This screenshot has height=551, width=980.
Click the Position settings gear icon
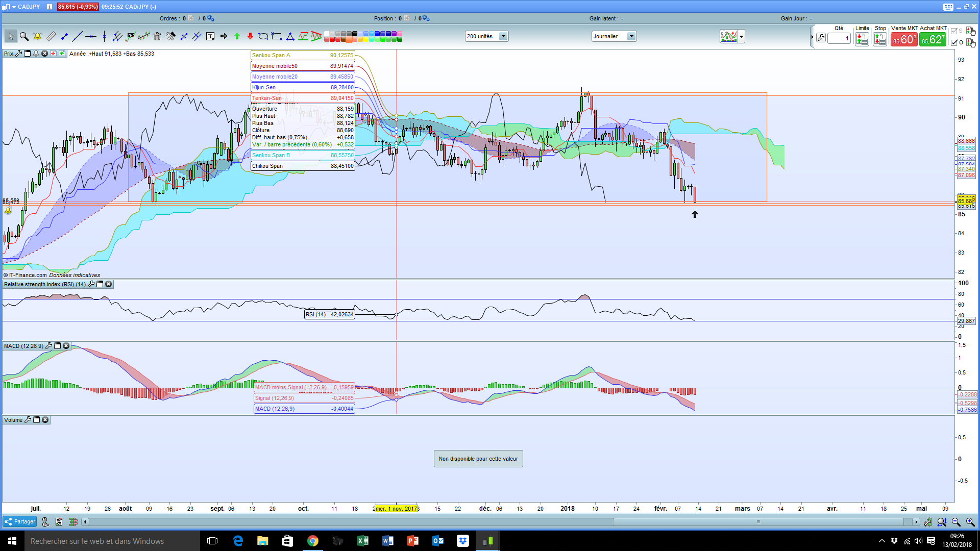pyautogui.click(x=426, y=18)
